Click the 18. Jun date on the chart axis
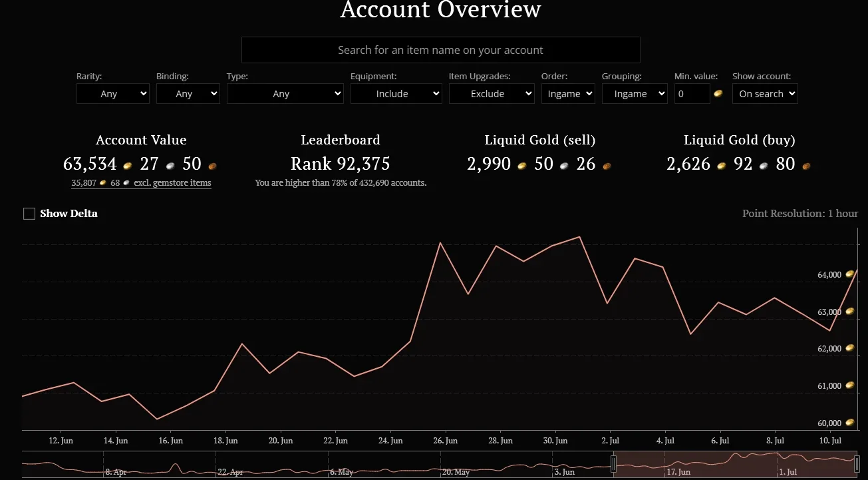Screen dimensions: 868x480 (x=226, y=441)
